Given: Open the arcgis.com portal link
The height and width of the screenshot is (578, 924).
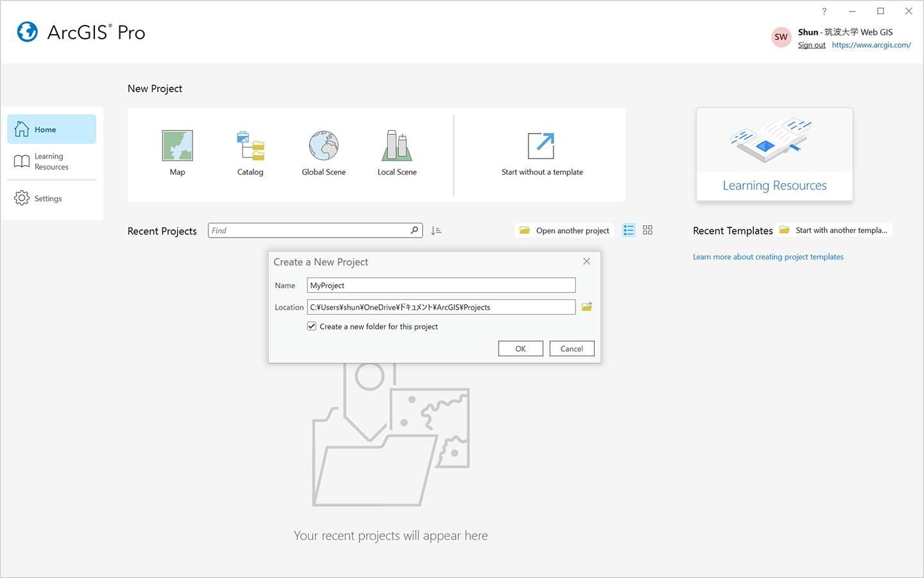Looking at the screenshot, I should pyautogui.click(x=871, y=45).
